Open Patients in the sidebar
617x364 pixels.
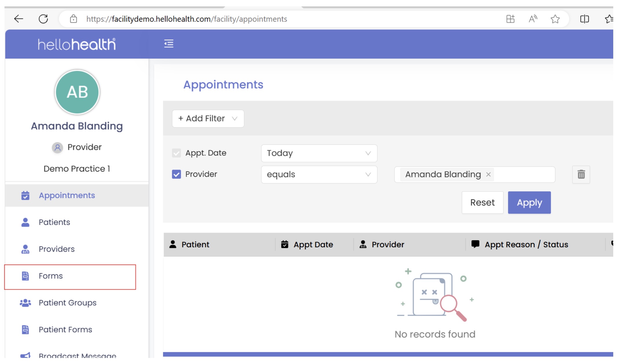point(54,223)
